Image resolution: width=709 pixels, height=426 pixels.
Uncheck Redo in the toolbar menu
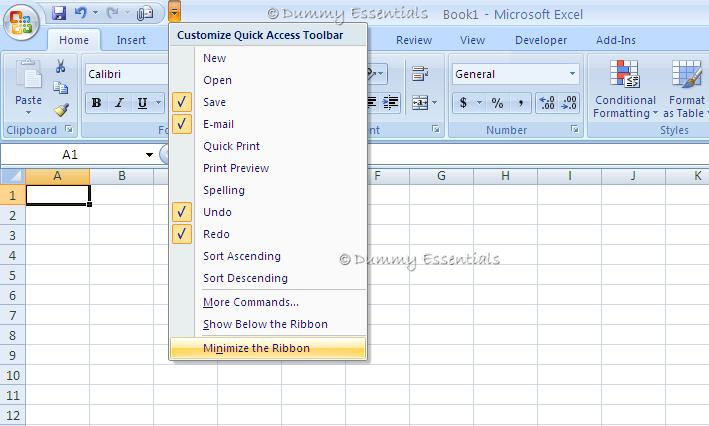(x=268, y=234)
